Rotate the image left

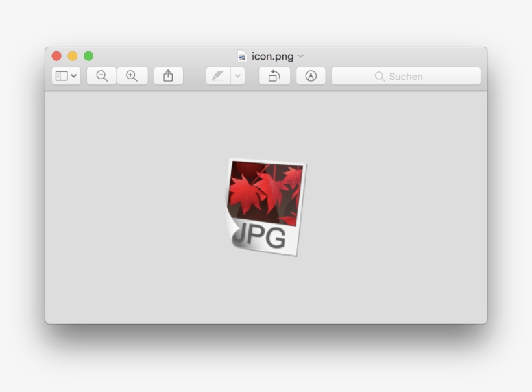[x=274, y=76]
